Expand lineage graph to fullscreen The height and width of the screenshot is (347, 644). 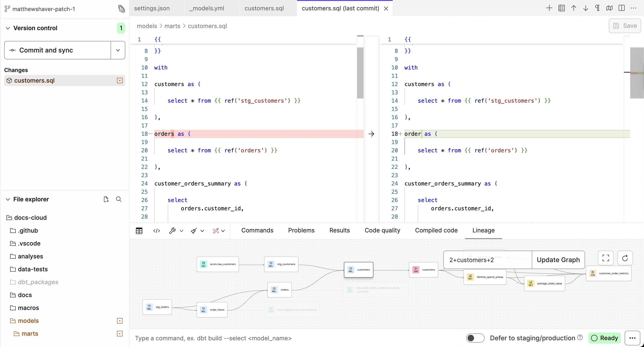pyautogui.click(x=606, y=258)
